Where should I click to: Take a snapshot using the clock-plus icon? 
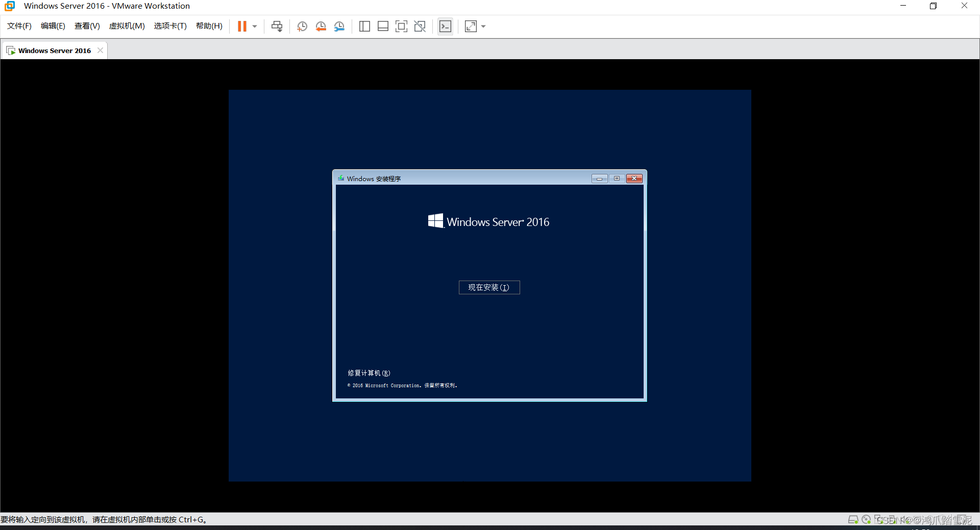(x=302, y=26)
